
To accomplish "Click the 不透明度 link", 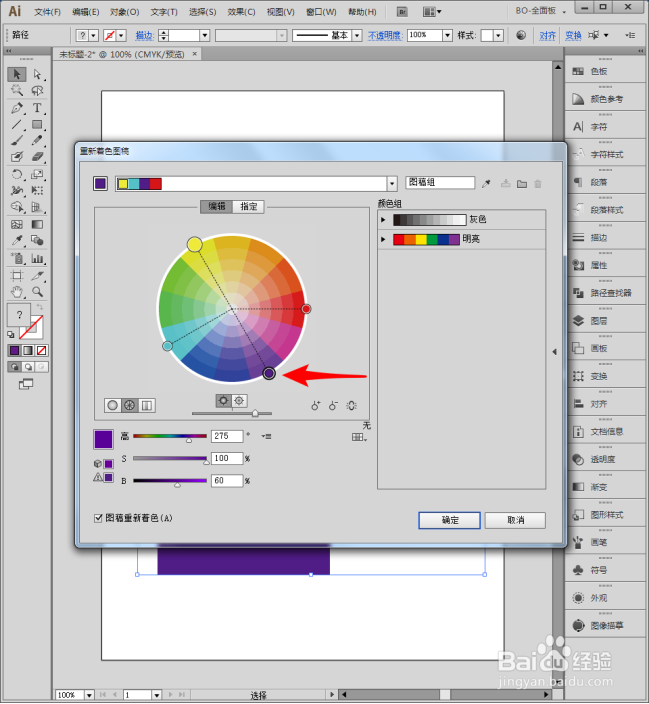I will (x=385, y=35).
